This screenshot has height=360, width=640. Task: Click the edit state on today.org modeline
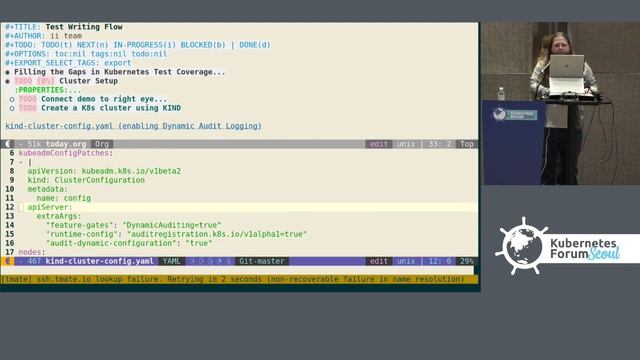click(x=378, y=144)
